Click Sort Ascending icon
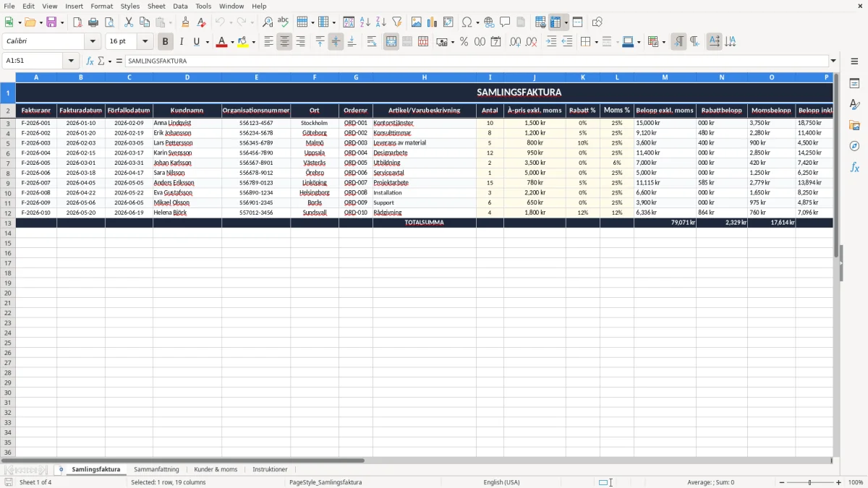Image resolution: width=868 pixels, height=488 pixels. click(365, 22)
